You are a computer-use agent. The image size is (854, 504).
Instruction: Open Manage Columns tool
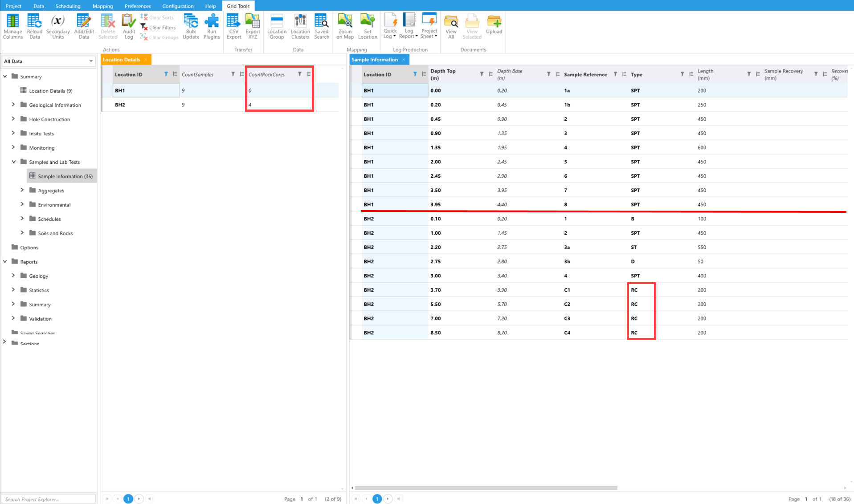[12, 26]
